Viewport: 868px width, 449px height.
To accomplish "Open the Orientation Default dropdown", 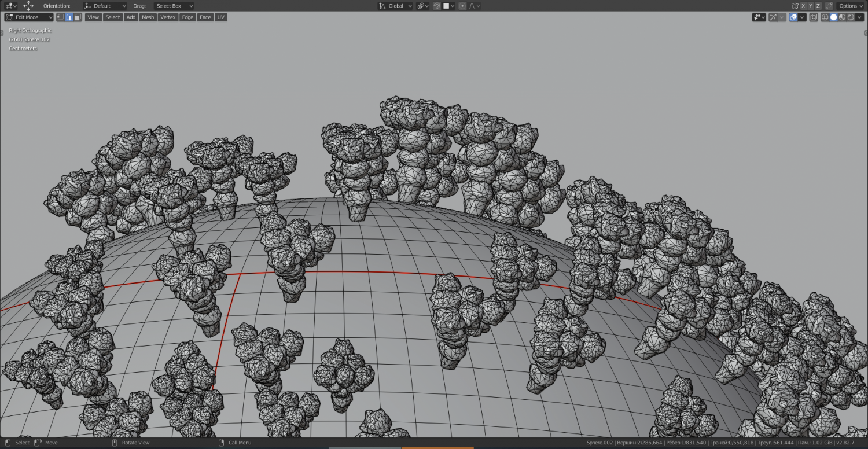I will pos(105,6).
